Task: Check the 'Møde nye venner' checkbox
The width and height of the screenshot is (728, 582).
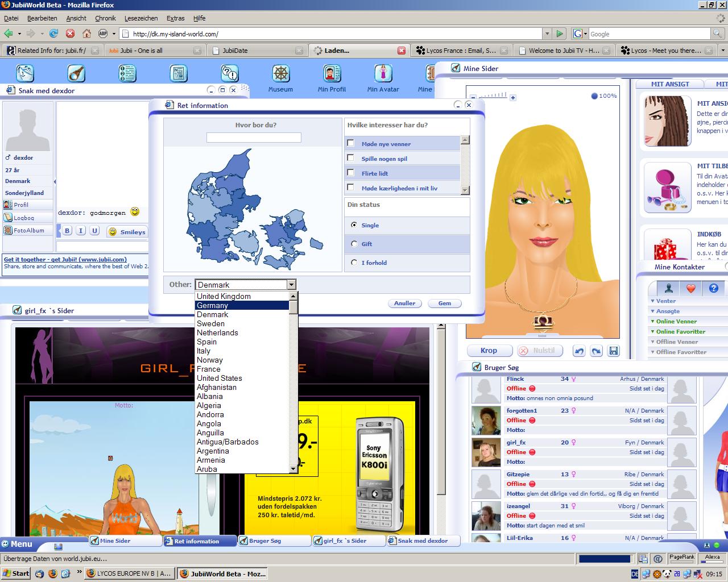Action: coord(350,143)
